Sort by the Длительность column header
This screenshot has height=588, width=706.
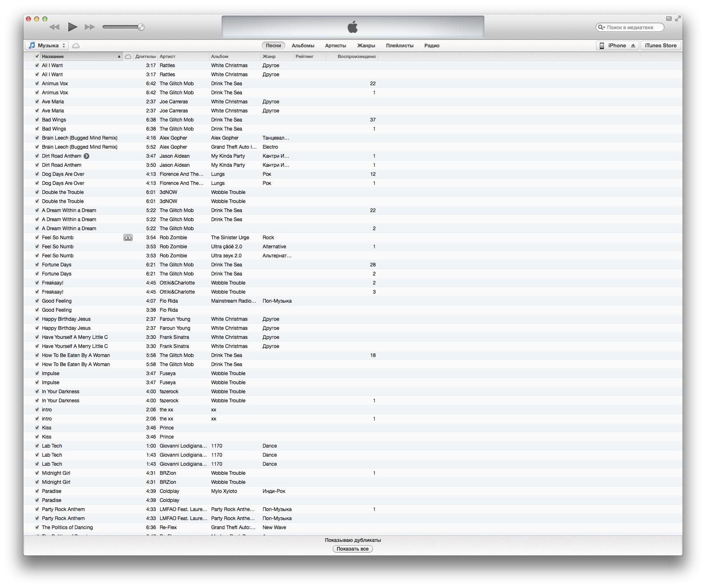(x=145, y=56)
